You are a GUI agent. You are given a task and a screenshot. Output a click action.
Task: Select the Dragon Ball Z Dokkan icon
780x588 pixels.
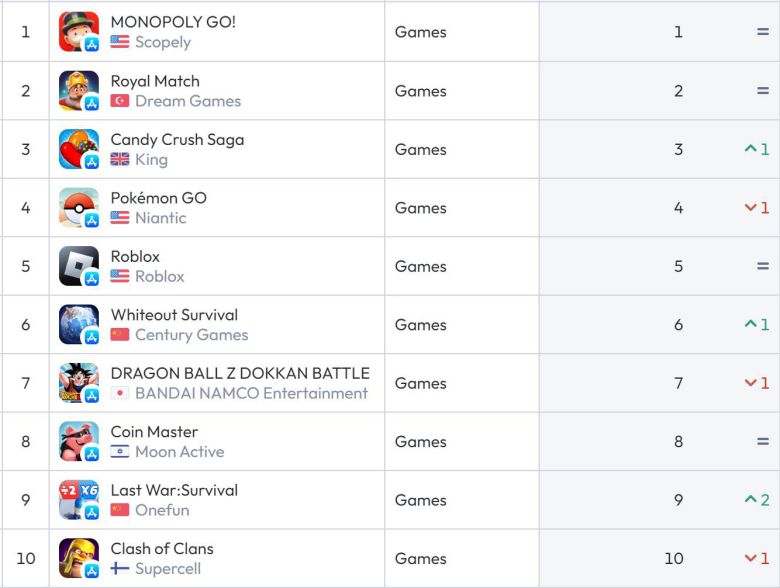(x=79, y=383)
